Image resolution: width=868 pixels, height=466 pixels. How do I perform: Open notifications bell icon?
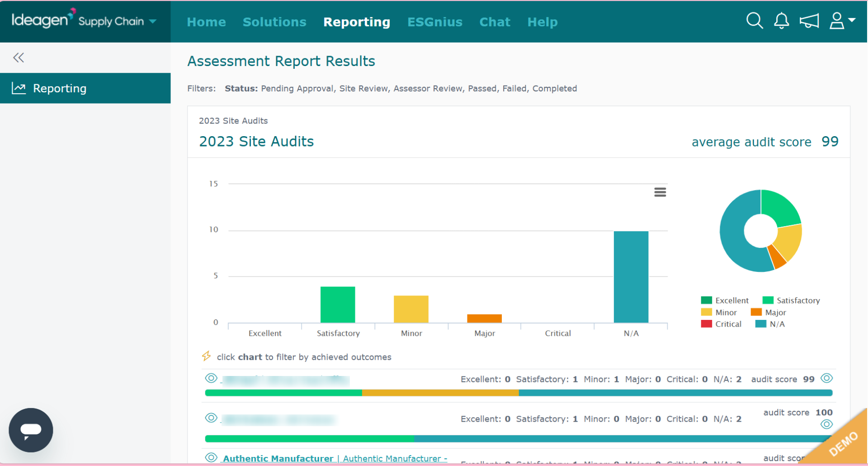(781, 21)
